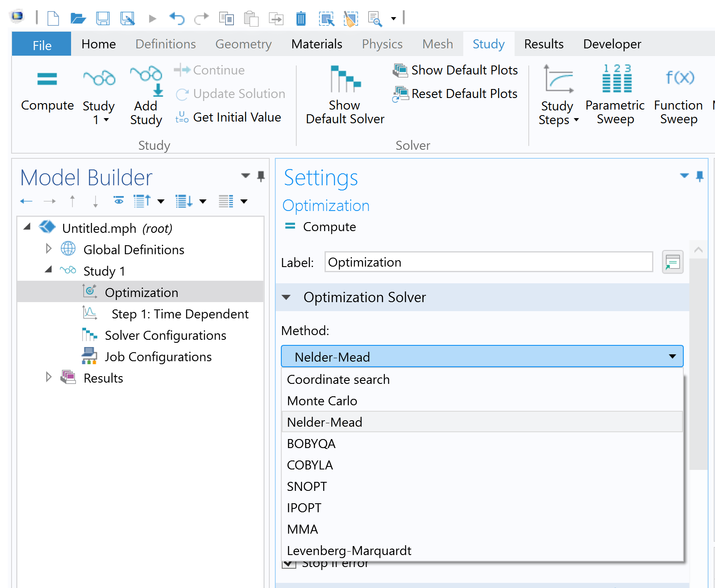The image size is (715, 588).
Task: Switch to the Results ribbon tab
Action: (543, 44)
